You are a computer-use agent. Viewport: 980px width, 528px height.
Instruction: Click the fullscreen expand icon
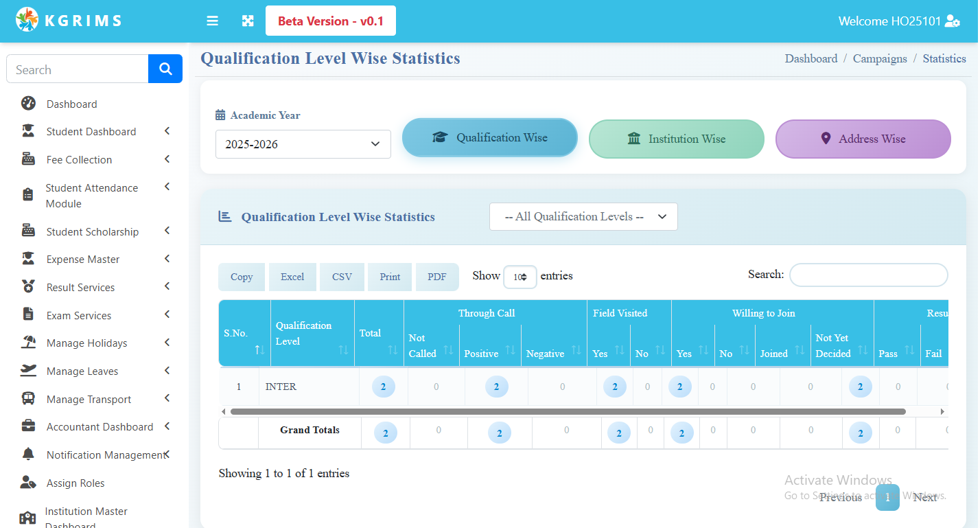coord(248,21)
